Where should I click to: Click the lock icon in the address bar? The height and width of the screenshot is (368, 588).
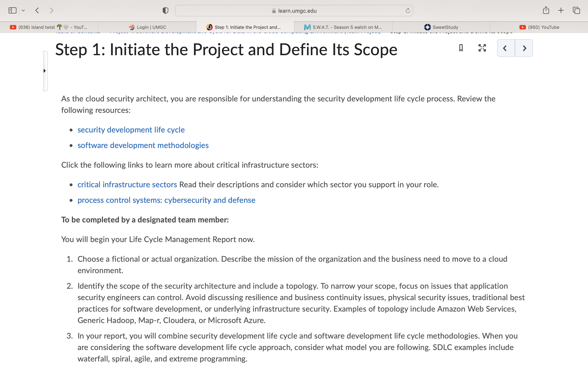274,11
